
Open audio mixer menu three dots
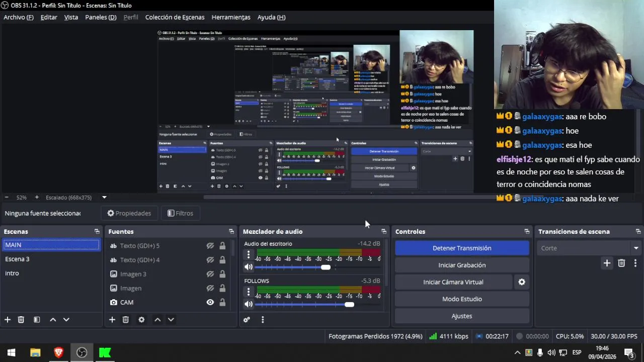(262, 320)
